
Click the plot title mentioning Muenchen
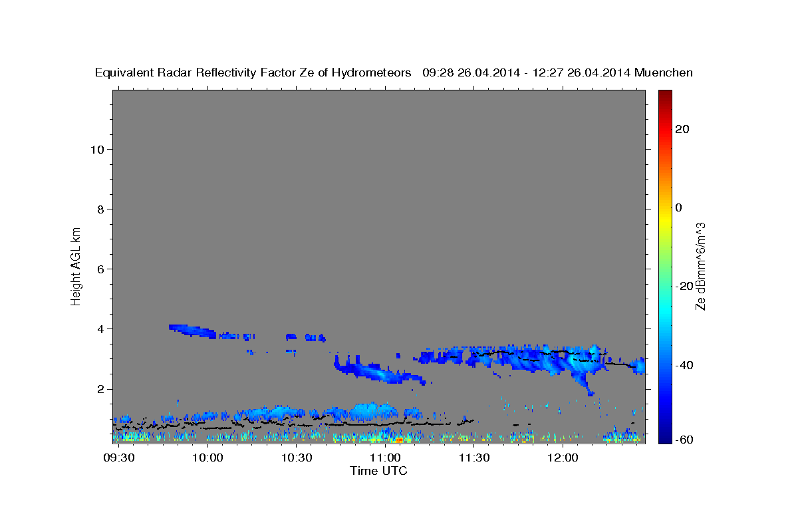pyautogui.click(x=394, y=72)
